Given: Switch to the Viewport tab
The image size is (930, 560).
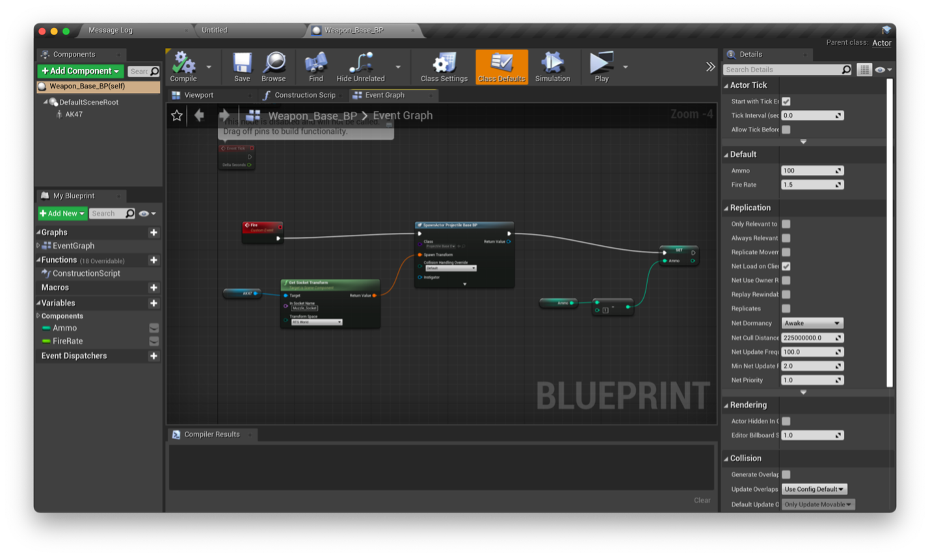Looking at the screenshot, I should (198, 96).
